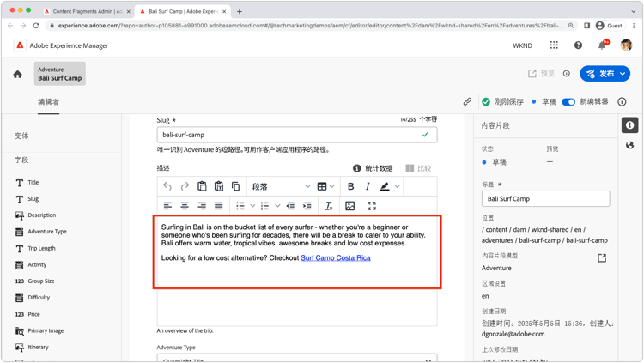Expand the highlight color dropdown arrow

[398, 186]
